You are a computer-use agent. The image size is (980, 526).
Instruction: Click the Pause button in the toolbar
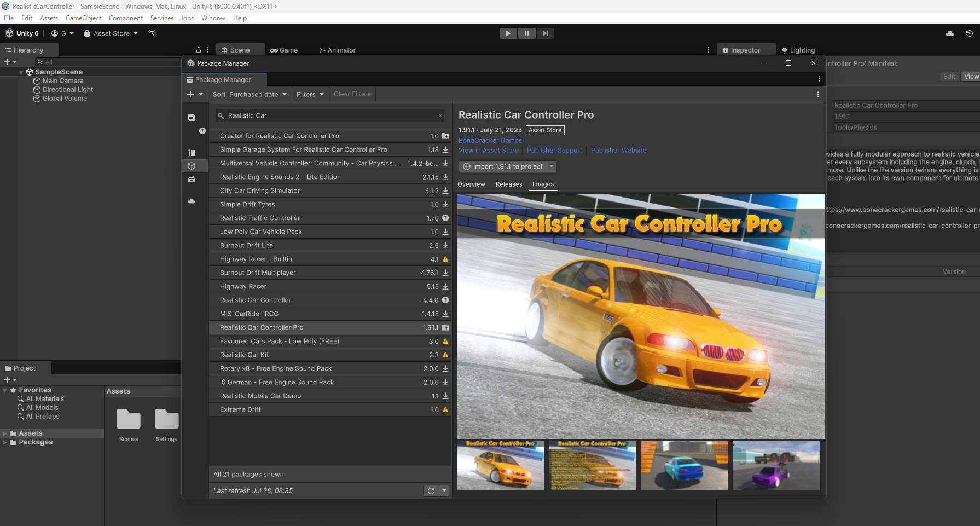click(x=526, y=33)
